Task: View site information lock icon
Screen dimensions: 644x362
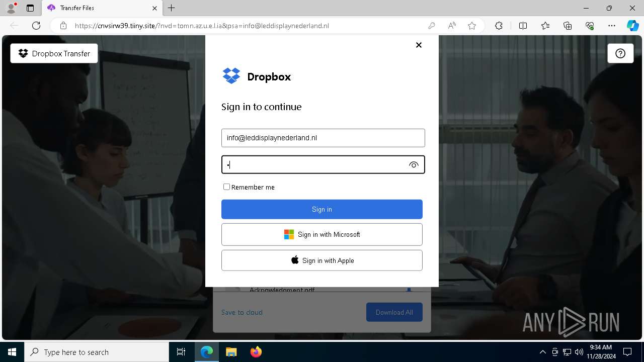Action: coord(63,26)
